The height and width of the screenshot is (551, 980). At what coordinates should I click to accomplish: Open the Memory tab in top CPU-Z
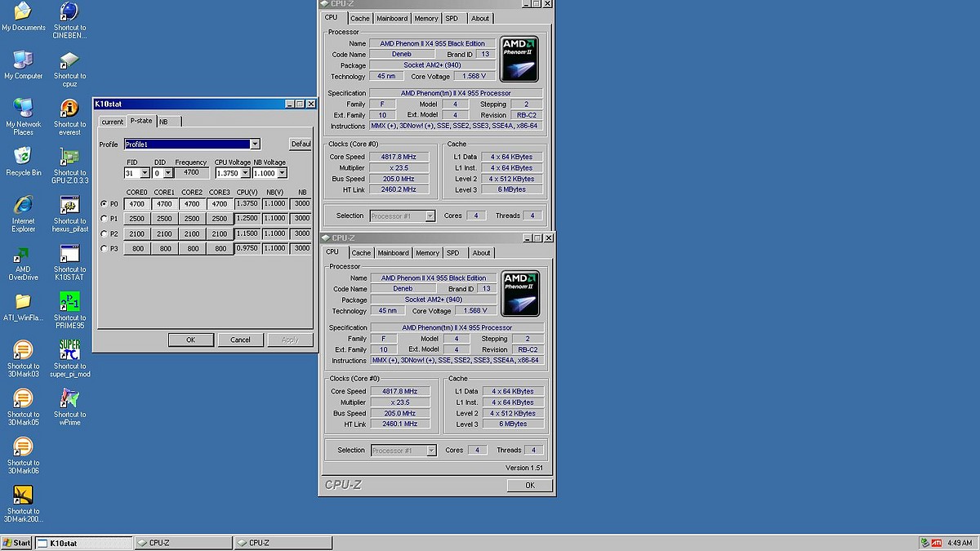click(425, 18)
